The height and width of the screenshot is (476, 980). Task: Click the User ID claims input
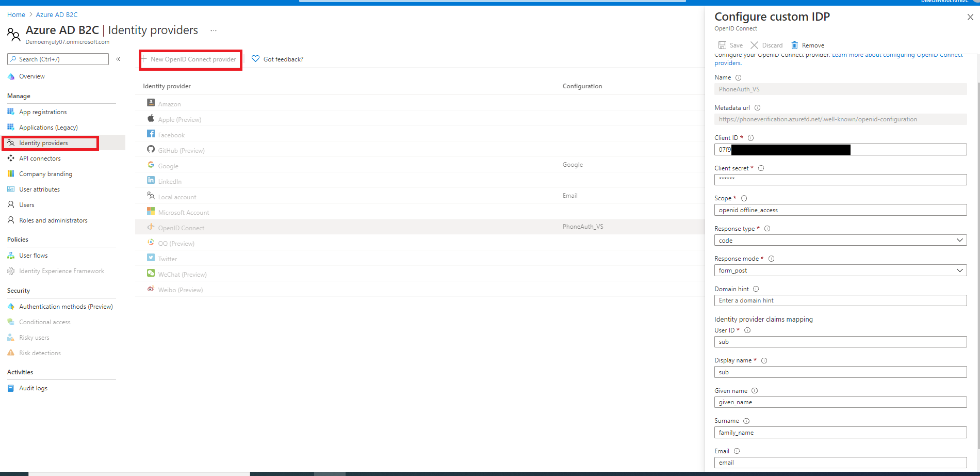click(x=840, y=342)
